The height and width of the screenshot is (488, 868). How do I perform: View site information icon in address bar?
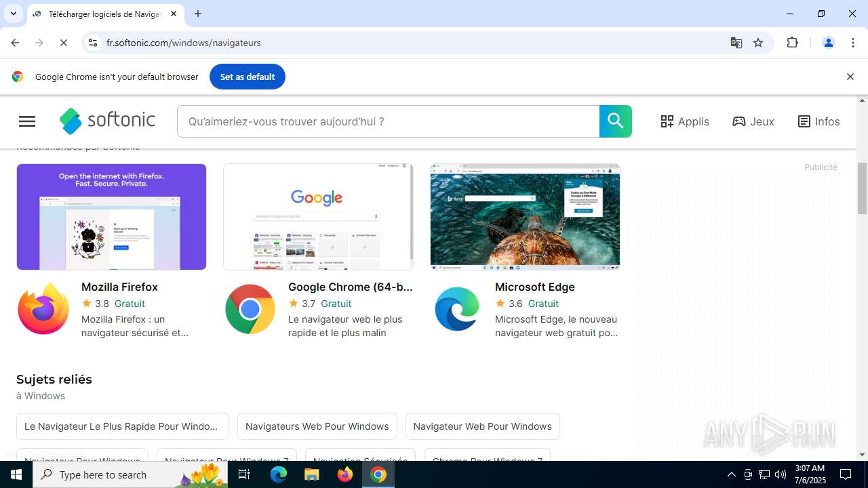(93, 43)
